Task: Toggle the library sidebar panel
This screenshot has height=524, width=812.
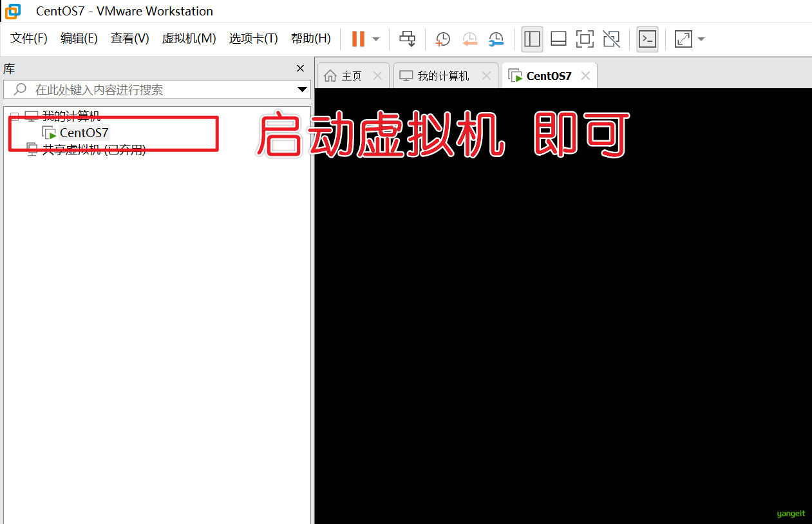Action: click(x=532, y=39)
